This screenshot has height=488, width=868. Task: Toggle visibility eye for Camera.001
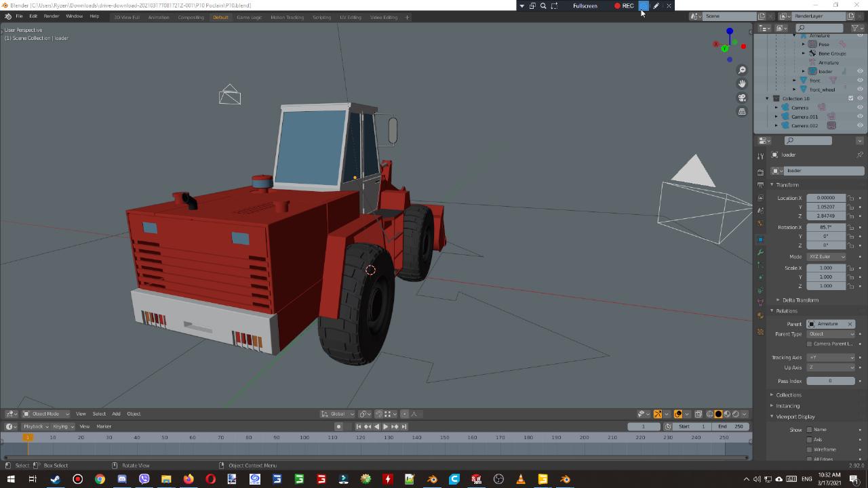pyautogui.click(x=860, y=117)
